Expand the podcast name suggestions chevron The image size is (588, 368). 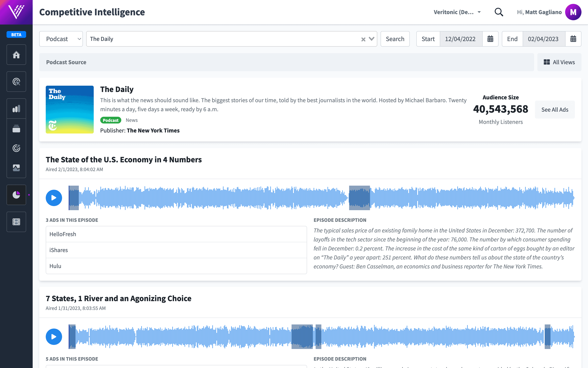coord(372,39)
